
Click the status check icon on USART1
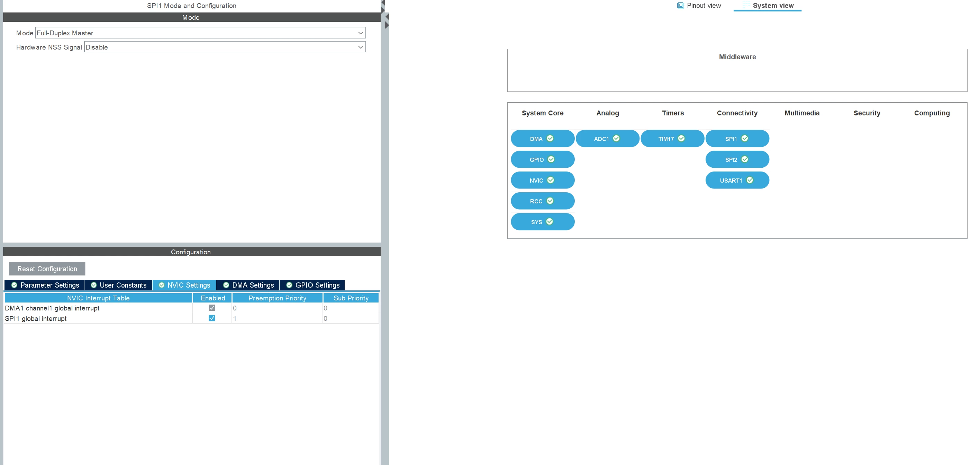tap(750, 180)
